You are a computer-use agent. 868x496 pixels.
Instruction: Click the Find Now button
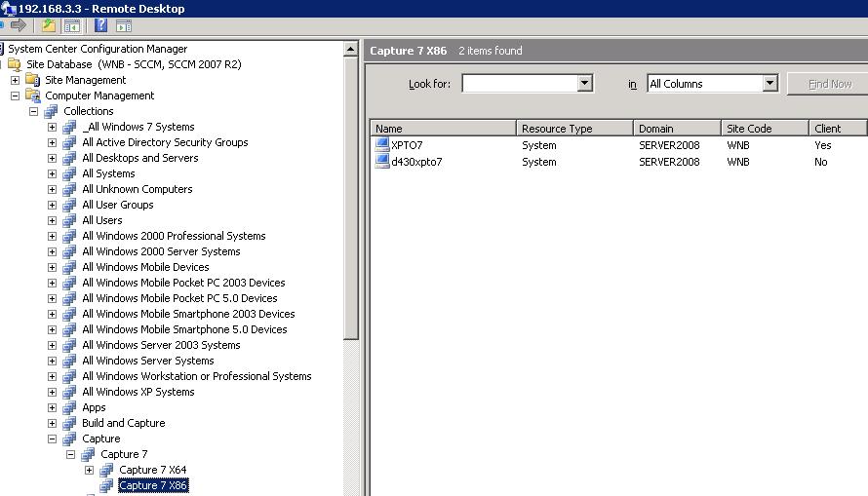coord(829,84)
